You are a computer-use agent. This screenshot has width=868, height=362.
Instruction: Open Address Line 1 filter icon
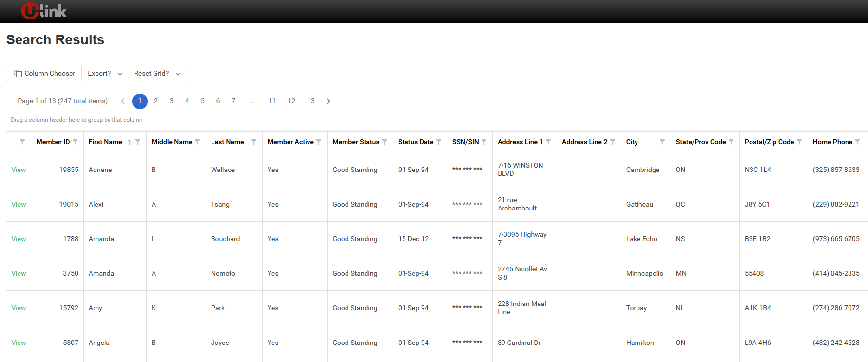[548, 142]
